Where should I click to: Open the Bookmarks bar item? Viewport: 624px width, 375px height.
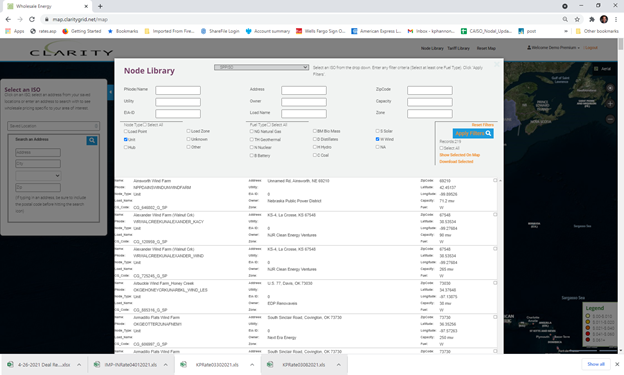point(123,31)
